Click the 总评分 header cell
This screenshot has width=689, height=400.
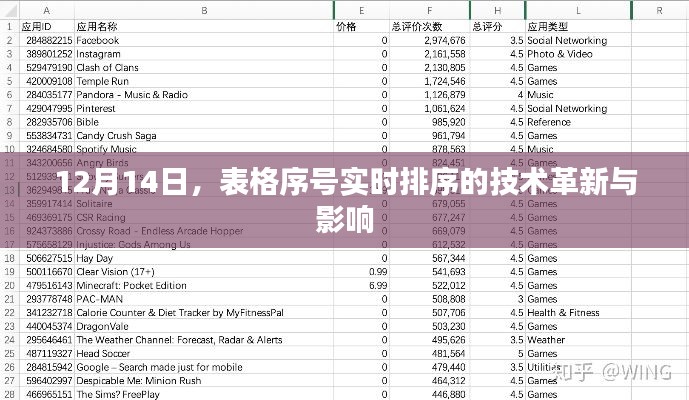(x=497, y=26)
